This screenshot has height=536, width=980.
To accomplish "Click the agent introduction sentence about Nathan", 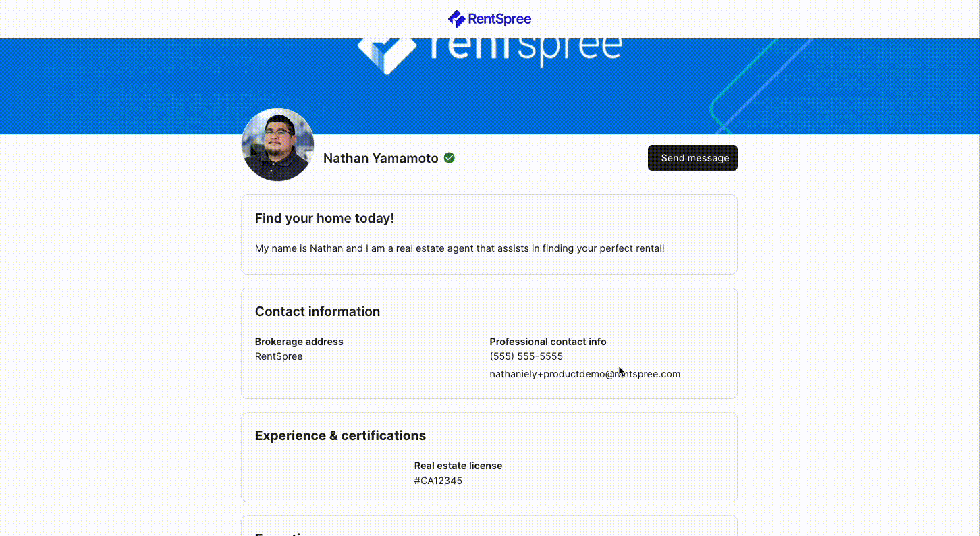I will 460,248.
